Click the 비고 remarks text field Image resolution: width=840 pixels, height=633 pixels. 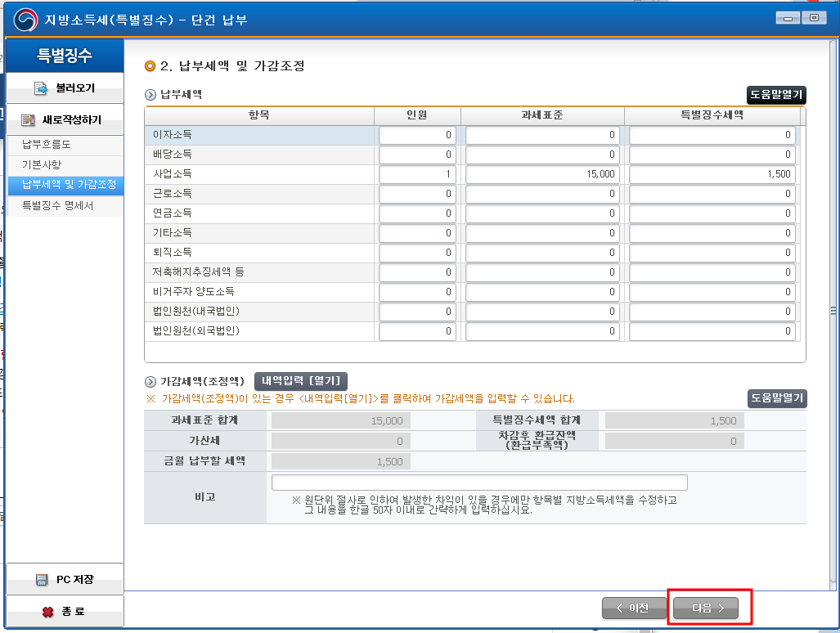pyautogui.click(x=479, y=483)
